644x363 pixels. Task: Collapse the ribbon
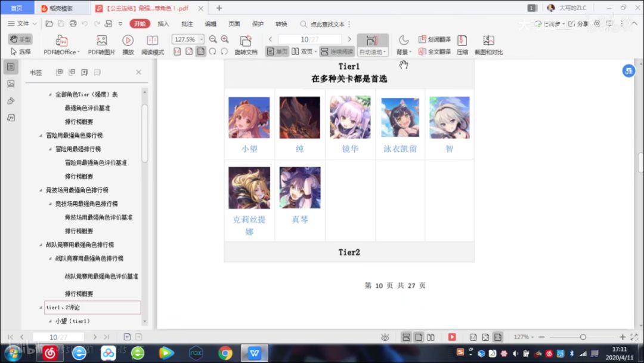(x=634, y=23)
